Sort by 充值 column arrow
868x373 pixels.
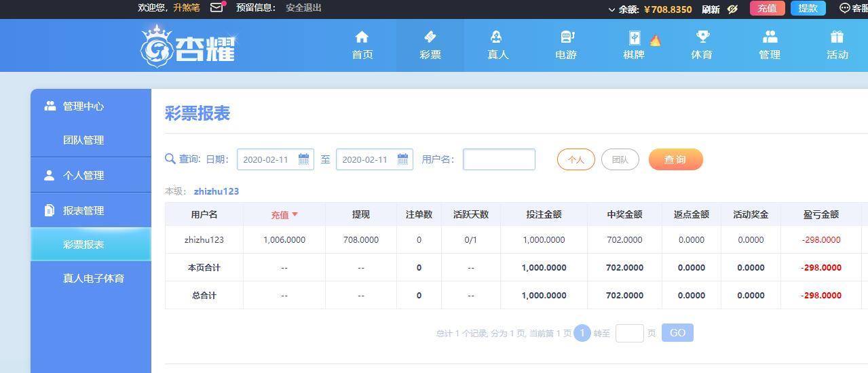pyautogui.click(x=295, y=214)
